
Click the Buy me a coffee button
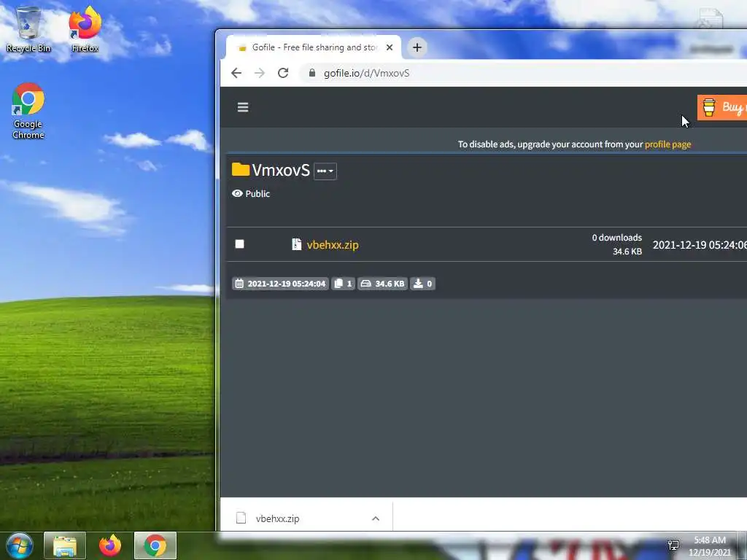722,107
